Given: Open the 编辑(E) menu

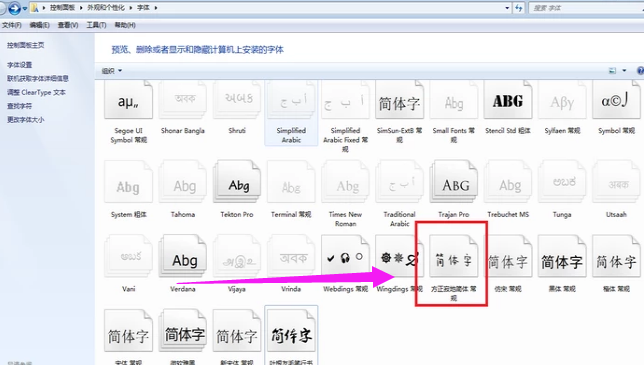Looking at the screenshot, I should (x=39, y=25).
